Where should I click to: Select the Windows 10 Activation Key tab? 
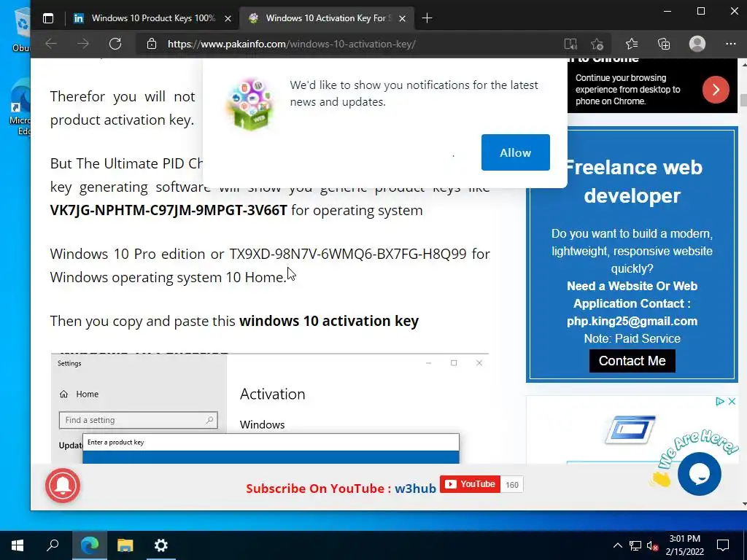[327, 18]
